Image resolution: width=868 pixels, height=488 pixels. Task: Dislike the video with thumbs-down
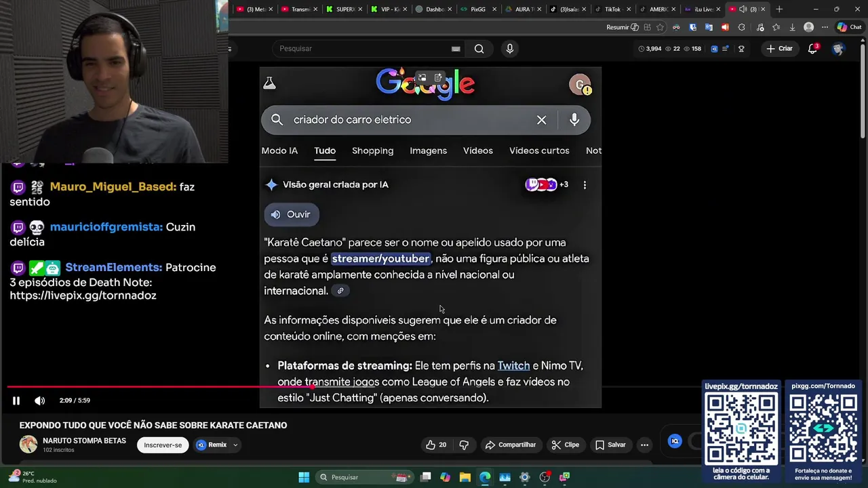point(465,445)
